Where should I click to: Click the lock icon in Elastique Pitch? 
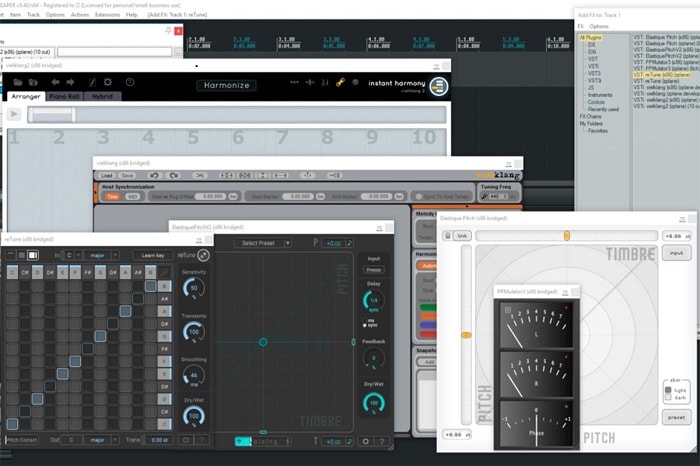pyautogui.click(x=448, y=236)
